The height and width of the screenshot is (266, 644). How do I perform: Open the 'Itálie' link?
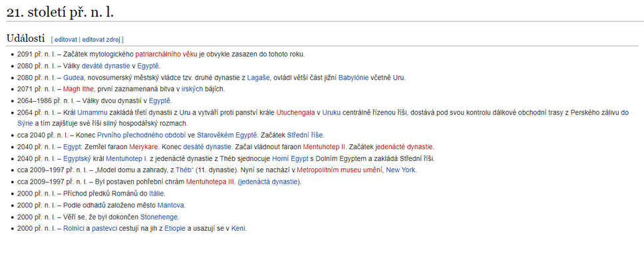(x=157, y=194)
